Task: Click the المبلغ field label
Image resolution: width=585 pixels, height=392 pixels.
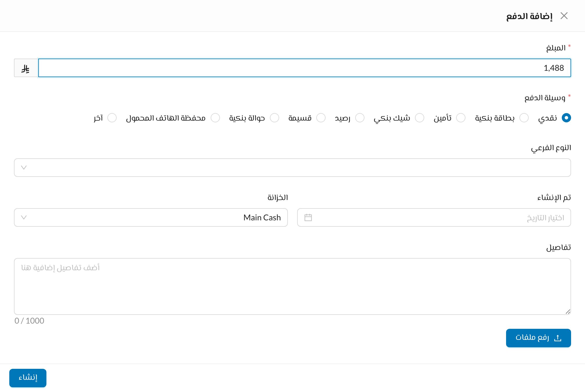Action: [556, 48]
